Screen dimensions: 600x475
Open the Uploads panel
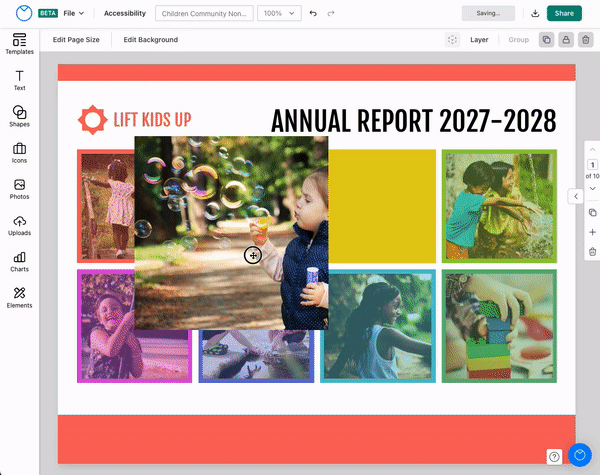(x=20, y=225)
